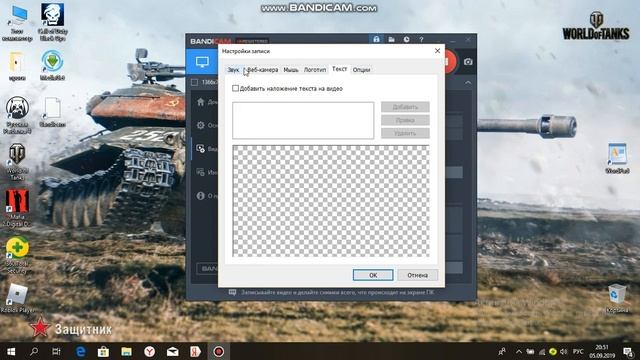Open Microsoft Store from taskbar
The width and height of the screenshot is (640, 360).
pos(103,351)
